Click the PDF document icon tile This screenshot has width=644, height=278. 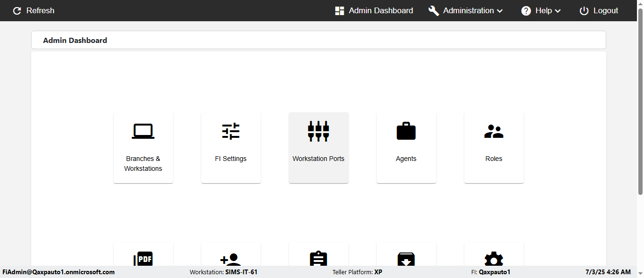tap(143, 258)
